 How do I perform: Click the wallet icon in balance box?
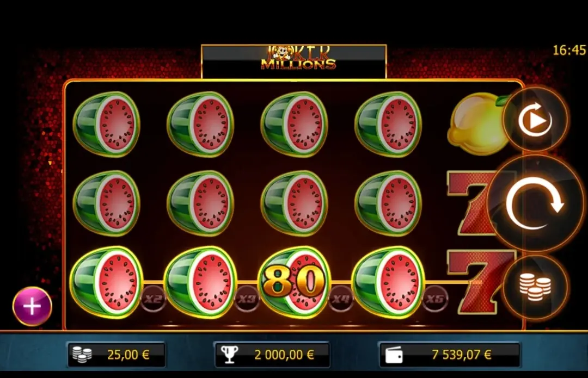[394, 355]
